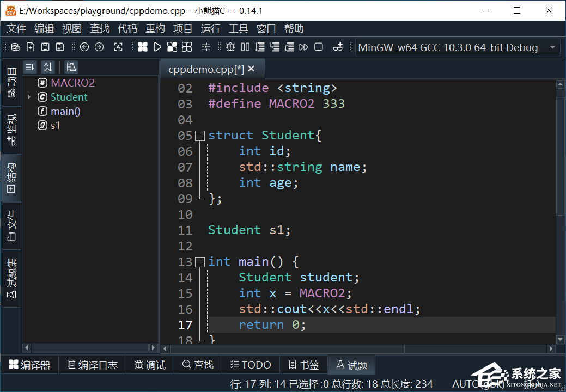Open the 工具 menu
The image size is (566, 392).
(x=239, y=28)
